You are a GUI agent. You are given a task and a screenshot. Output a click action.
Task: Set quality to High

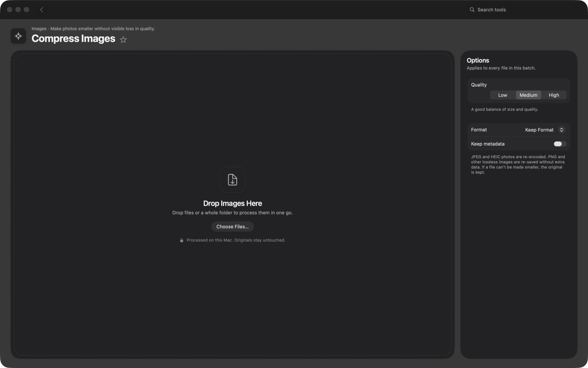[x=554, y=95]
